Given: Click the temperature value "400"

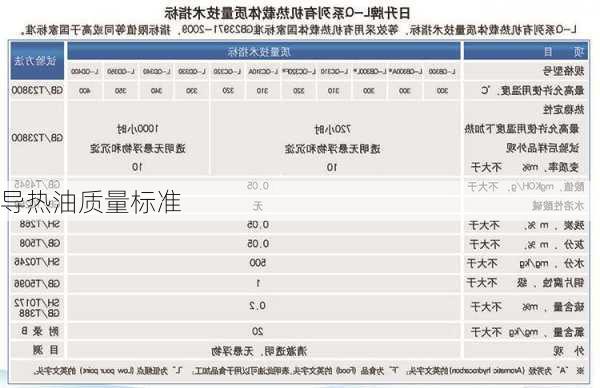Looking at the screenshot, I should 85,91.
